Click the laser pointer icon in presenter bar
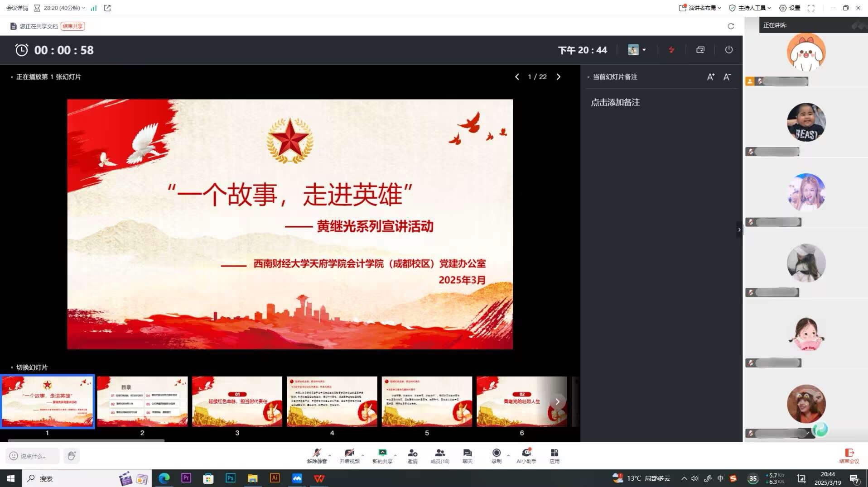 point(671,50)
